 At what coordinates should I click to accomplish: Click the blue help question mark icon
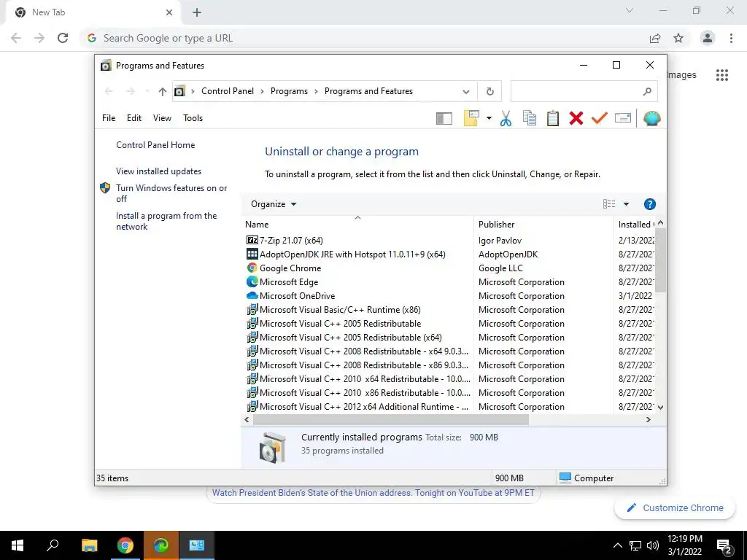[x=649, y=204]
